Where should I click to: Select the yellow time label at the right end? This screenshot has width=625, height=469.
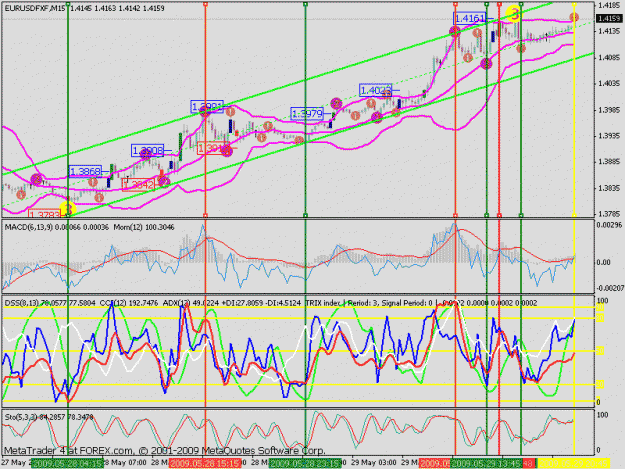(x=574, y=463)
